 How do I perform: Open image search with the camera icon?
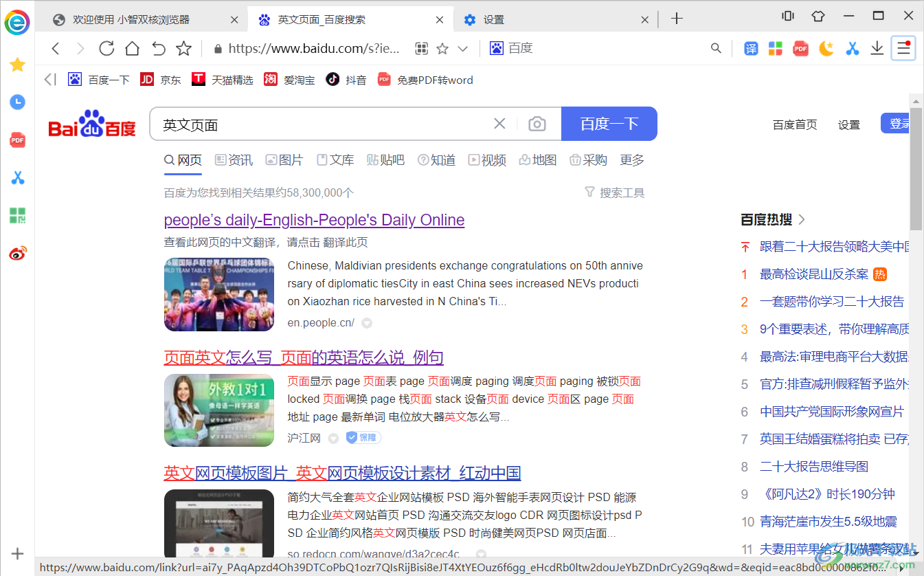point(537,124)
